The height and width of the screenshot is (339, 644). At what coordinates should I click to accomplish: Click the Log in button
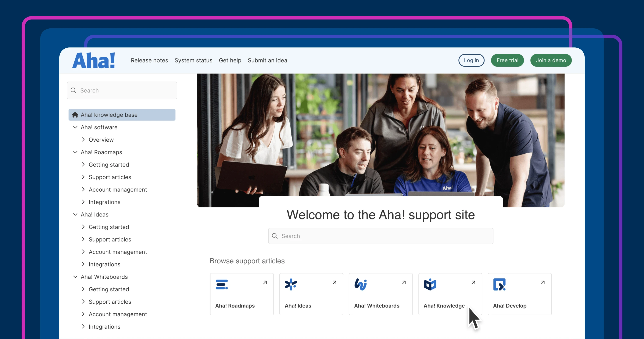click(471, 61)
